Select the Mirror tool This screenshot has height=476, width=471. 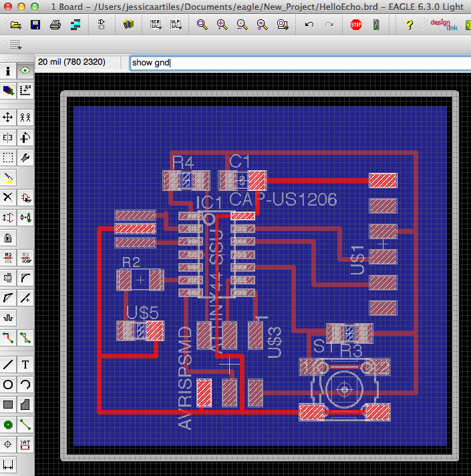8,138
